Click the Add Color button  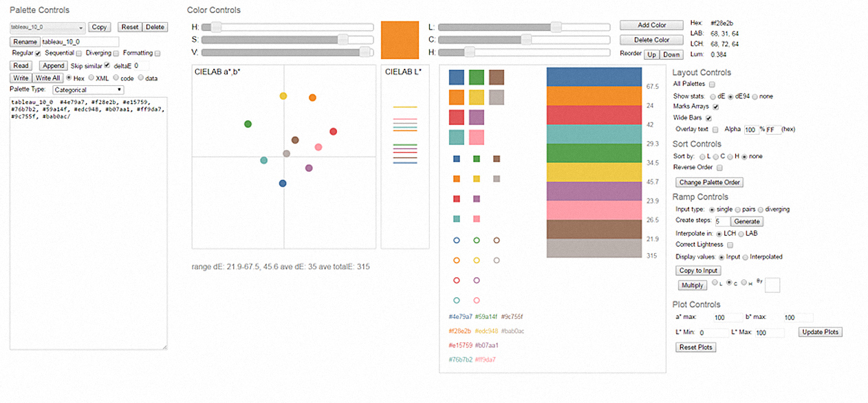tap(651, 25)
